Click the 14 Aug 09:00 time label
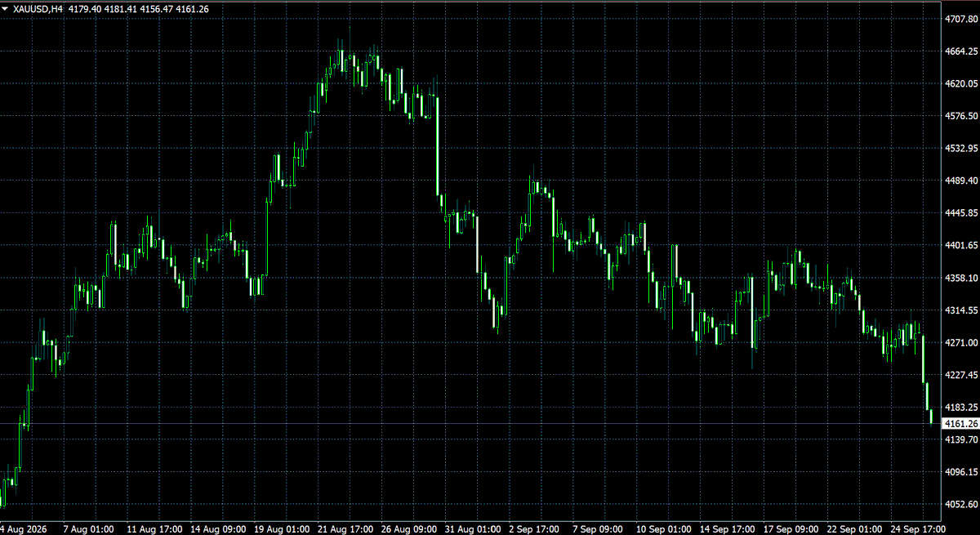The width and height of the screenshot is (980, 535). pyautogui.click(x=219, y=528)
